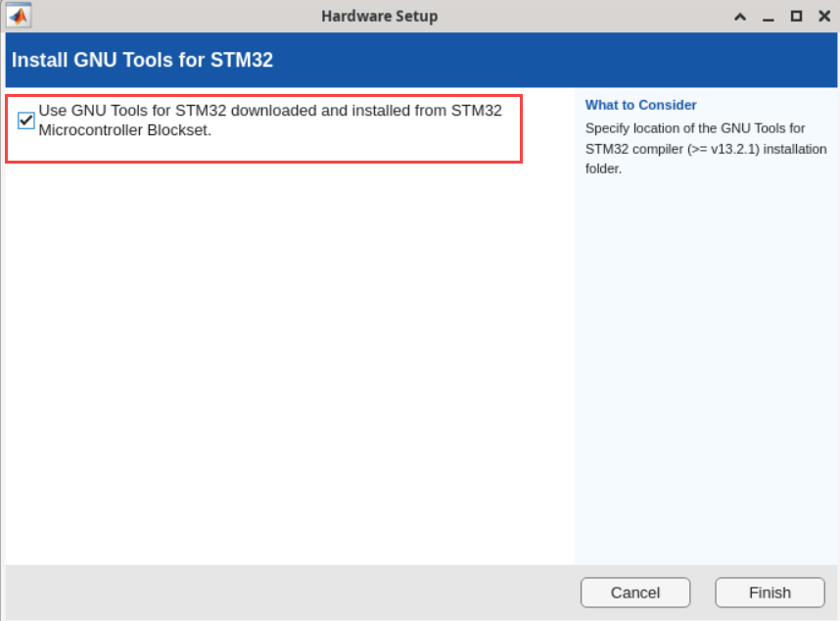Click the MATLAB logo in title bar
Screen dimensions: 840x621
[x=19, y=16]
